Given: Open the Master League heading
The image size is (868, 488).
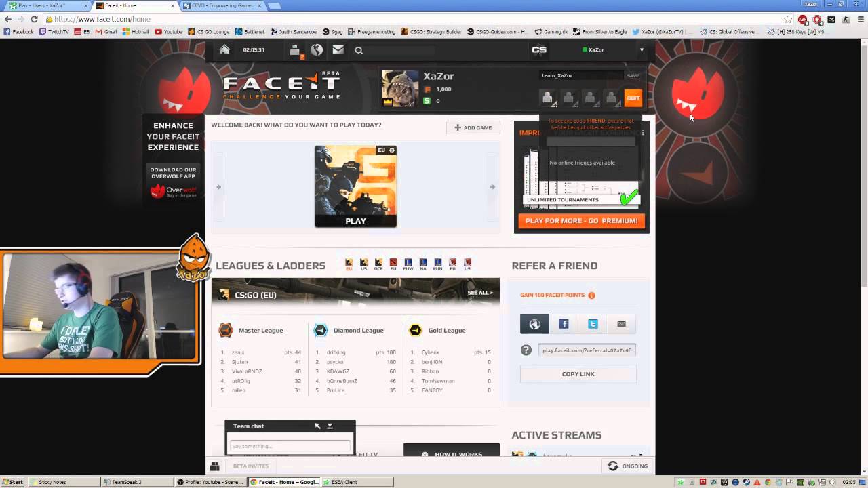Looking at the screenshot, I should [x=260, y=330].
